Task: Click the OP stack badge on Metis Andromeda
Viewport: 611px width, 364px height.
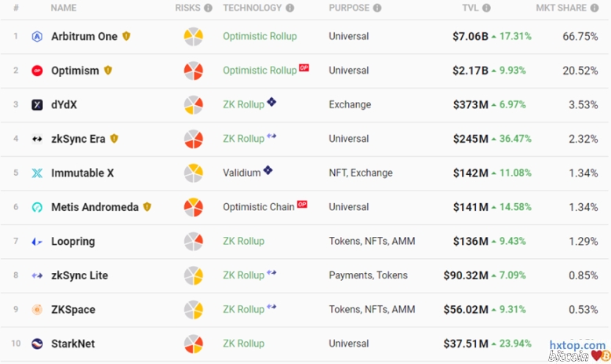Action: (303, 206)
